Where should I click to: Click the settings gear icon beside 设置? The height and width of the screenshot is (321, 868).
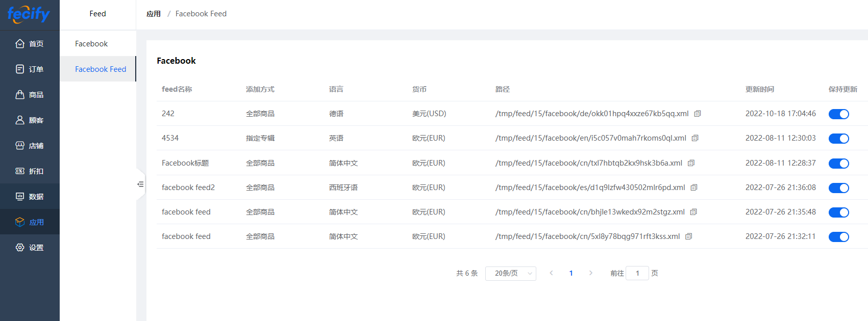click(20, 248)
